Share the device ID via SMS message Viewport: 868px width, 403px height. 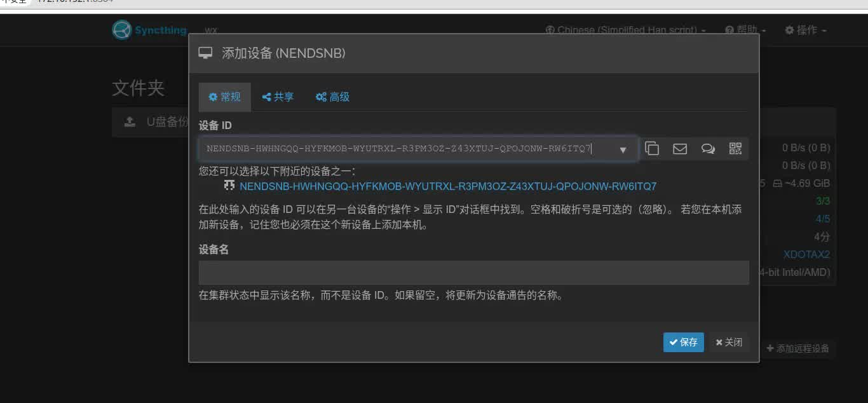tap(708, 148)
